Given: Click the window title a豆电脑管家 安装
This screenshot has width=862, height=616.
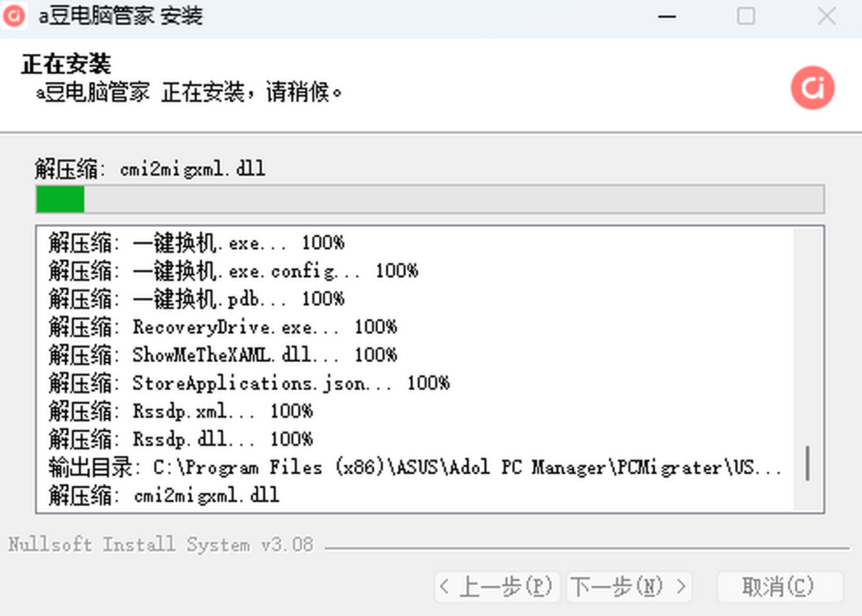Looking at the screenshot, I should tap(121, 17).
